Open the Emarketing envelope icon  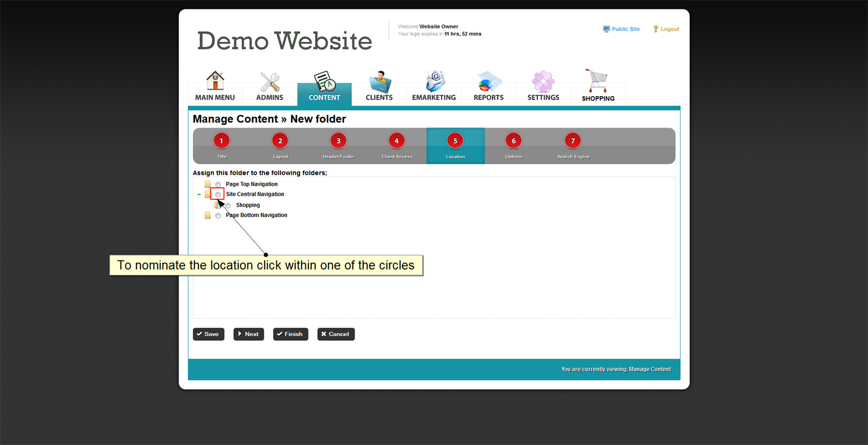tap(434, 82)
